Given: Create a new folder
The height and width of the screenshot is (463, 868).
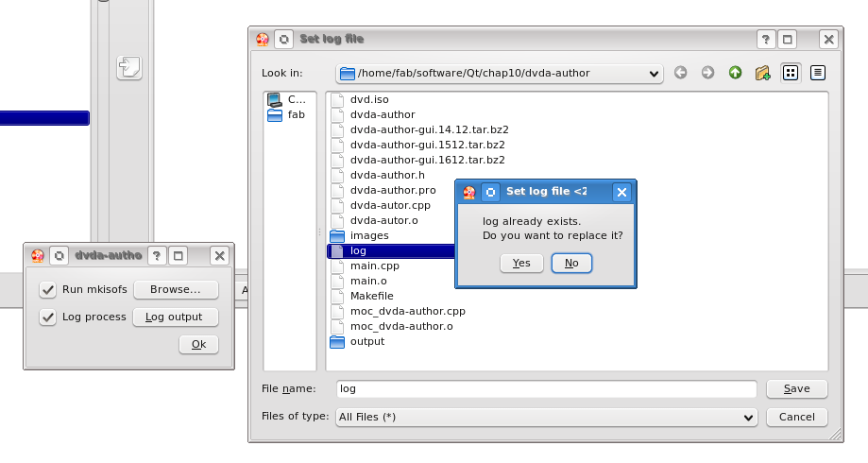Looking at the screenshot, I should pos(762,73).
